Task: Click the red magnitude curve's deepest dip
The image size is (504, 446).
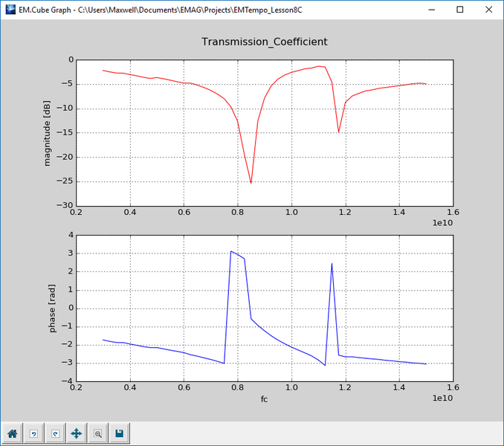Action: pos(251,183)
